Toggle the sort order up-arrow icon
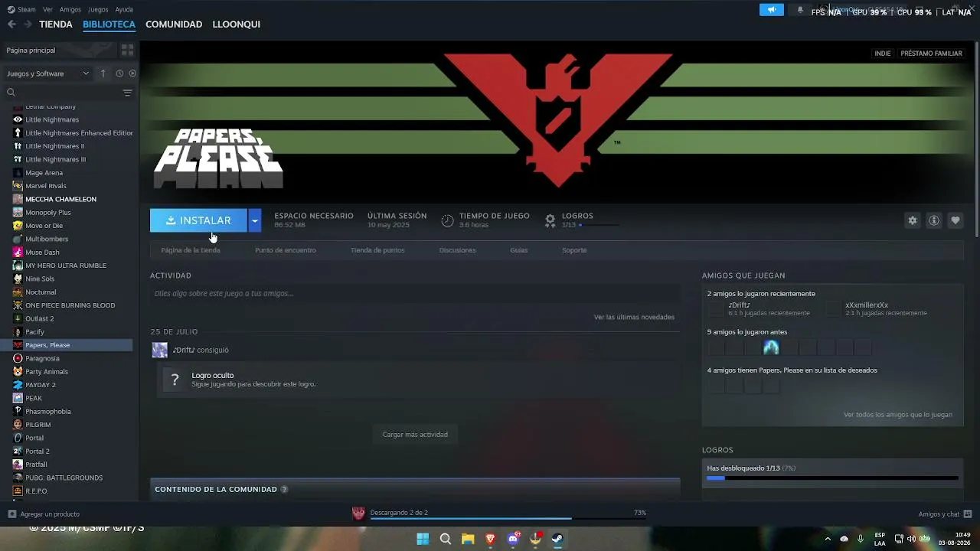The width and height of the screenshot is (980, 551). point(103,73)
